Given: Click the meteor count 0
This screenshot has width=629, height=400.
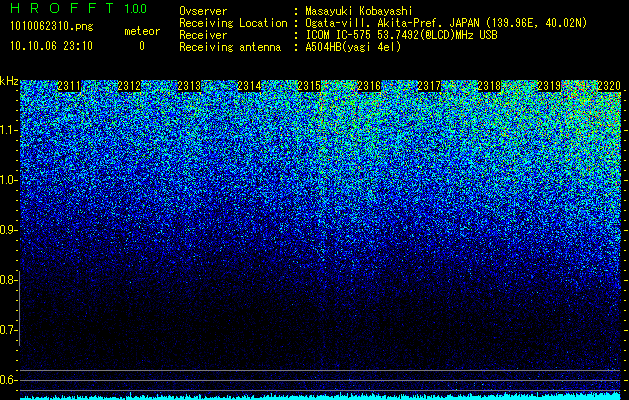Looking at the screenshot, I should (x=142, y=46).
